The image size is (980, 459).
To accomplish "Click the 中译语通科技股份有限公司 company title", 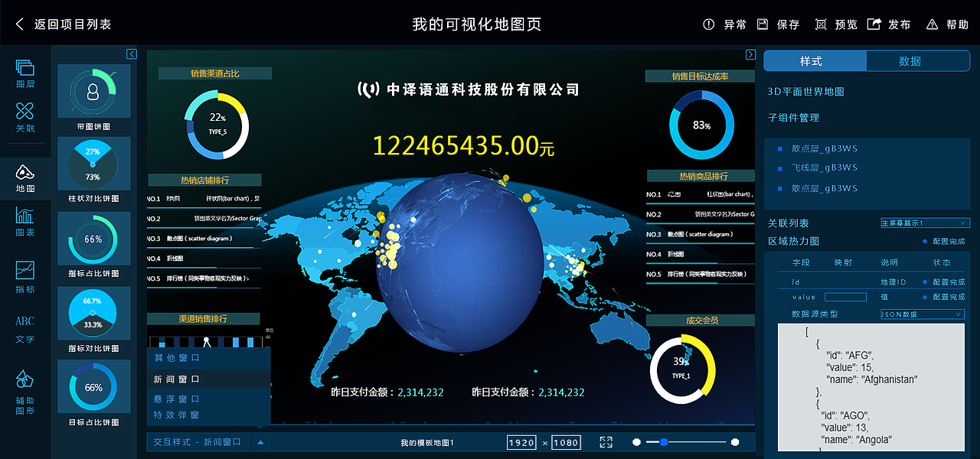I will (469, 90).
